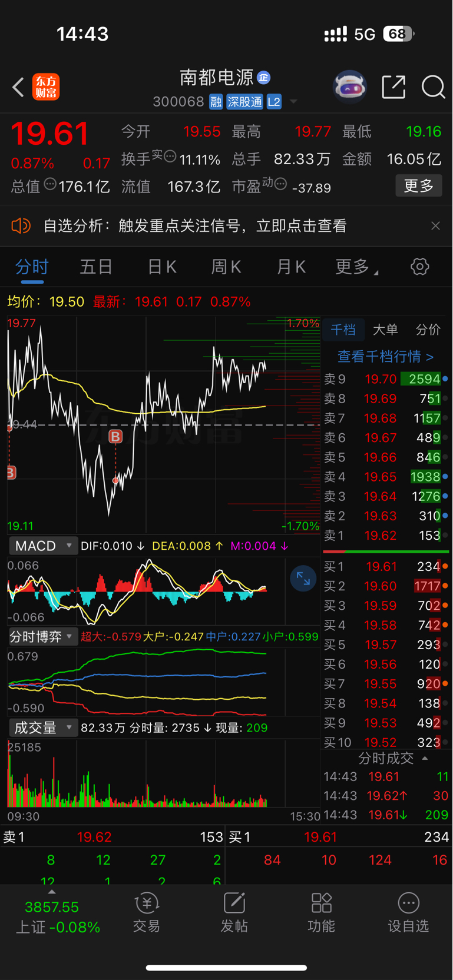The width and height of the screenshot is (453, 980).
Task: Expand chart to fullscreen
Action: (303, 579)
